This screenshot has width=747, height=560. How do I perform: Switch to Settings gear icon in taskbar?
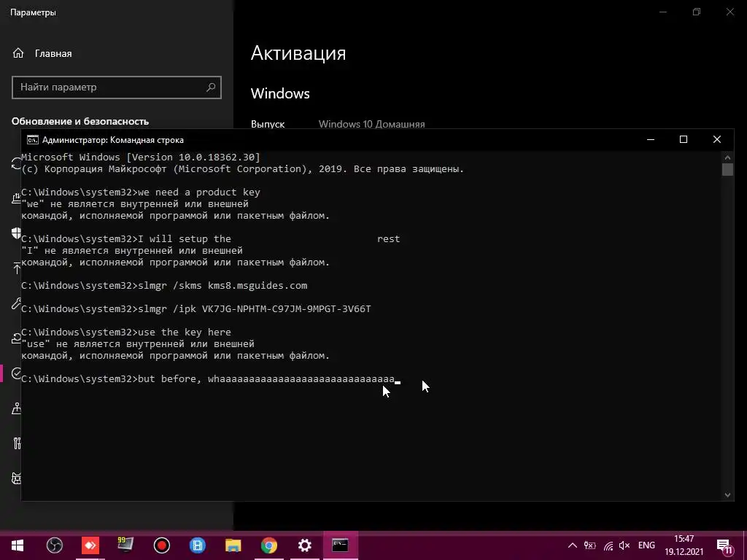304,545
